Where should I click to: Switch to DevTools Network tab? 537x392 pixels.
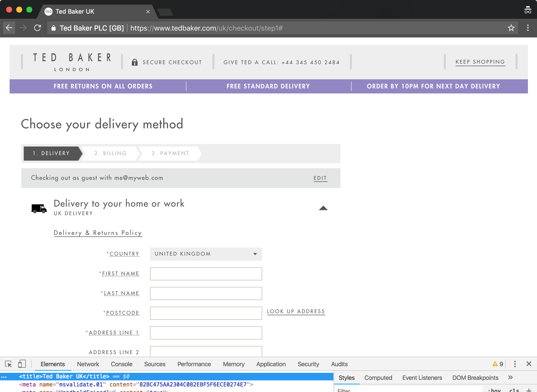tap(88, 364)
